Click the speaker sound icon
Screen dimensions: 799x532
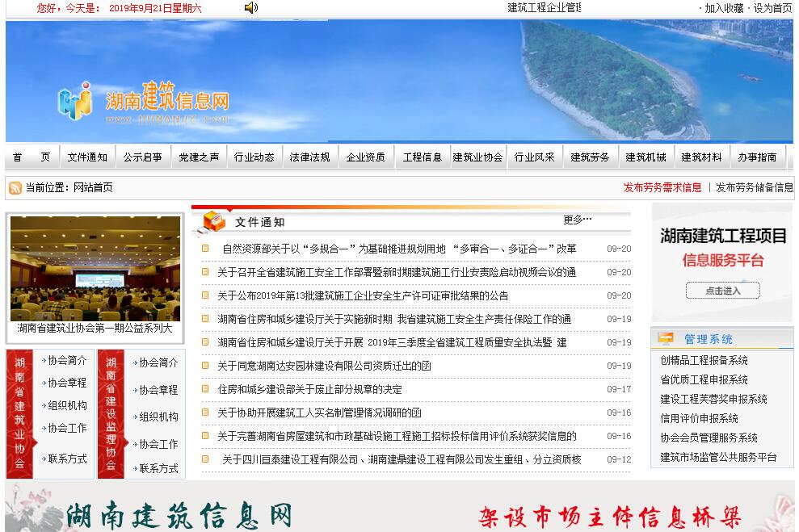pos(251,8)
